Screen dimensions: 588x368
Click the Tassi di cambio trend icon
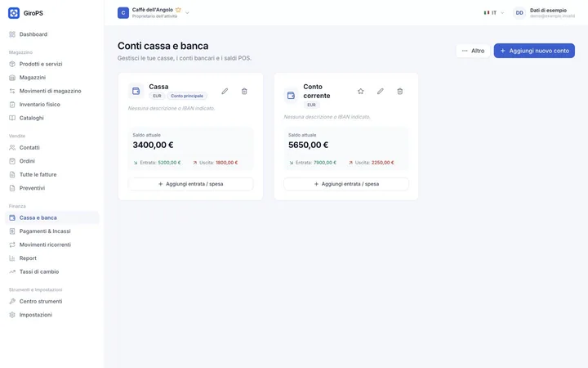pyautogui.click(x=12, y=272)
